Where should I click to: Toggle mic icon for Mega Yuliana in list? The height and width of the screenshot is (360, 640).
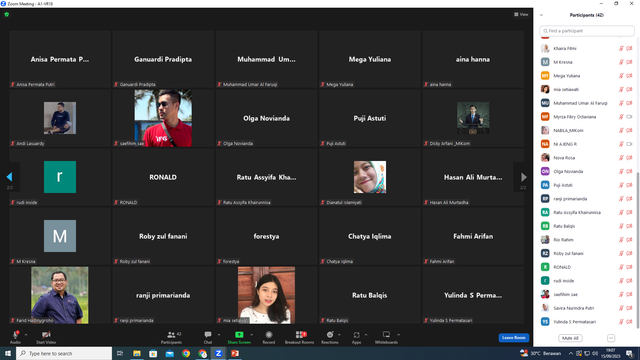621,76
